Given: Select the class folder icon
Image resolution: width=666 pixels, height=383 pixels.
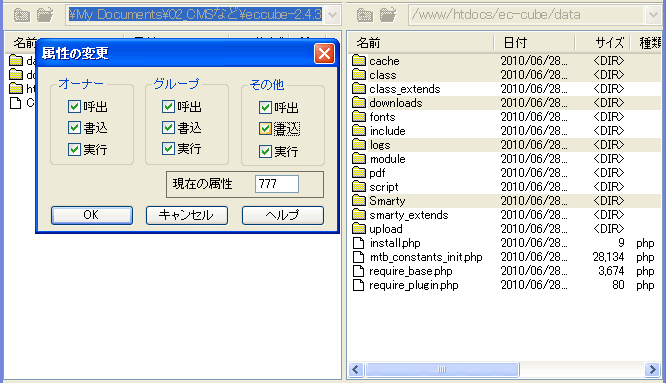Looking at the screenshot, I should click(359, 74).
